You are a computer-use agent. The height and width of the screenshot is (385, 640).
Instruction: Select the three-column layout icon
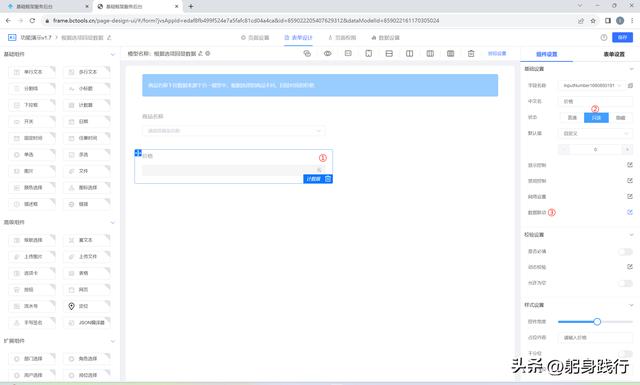(x=430, y=53)
